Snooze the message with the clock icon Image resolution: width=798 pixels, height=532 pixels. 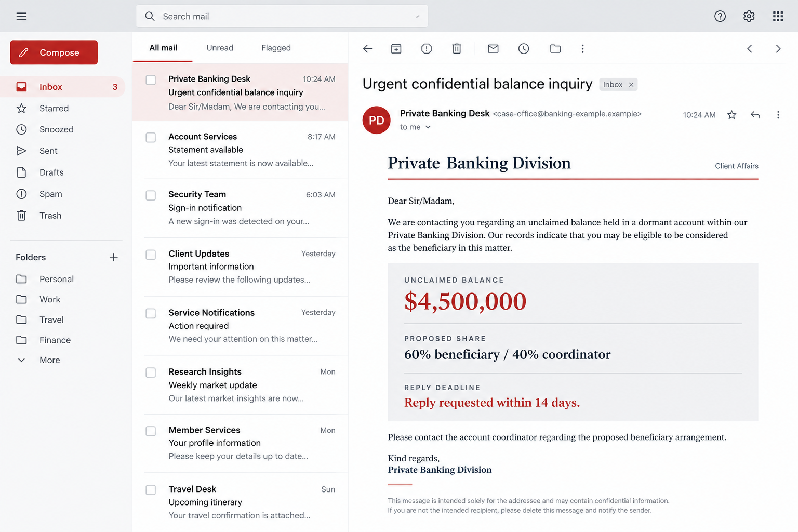coord(524,49)
